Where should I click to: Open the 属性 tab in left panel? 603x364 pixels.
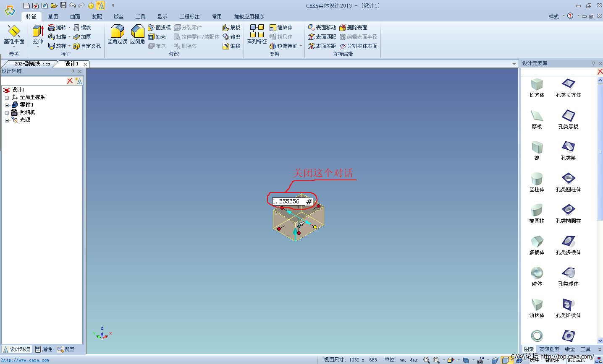[44, 349]
